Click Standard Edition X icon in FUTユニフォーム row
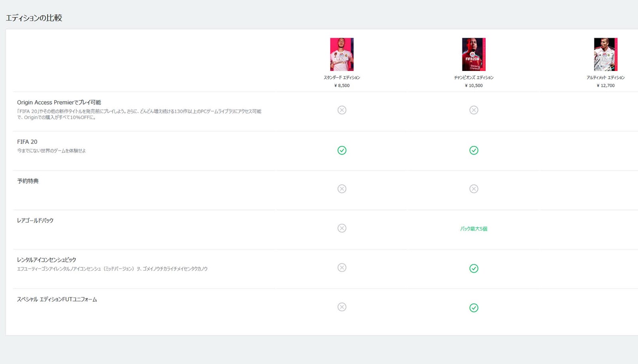The height and width of the screenshot is (364, 638). coord(342,307)
